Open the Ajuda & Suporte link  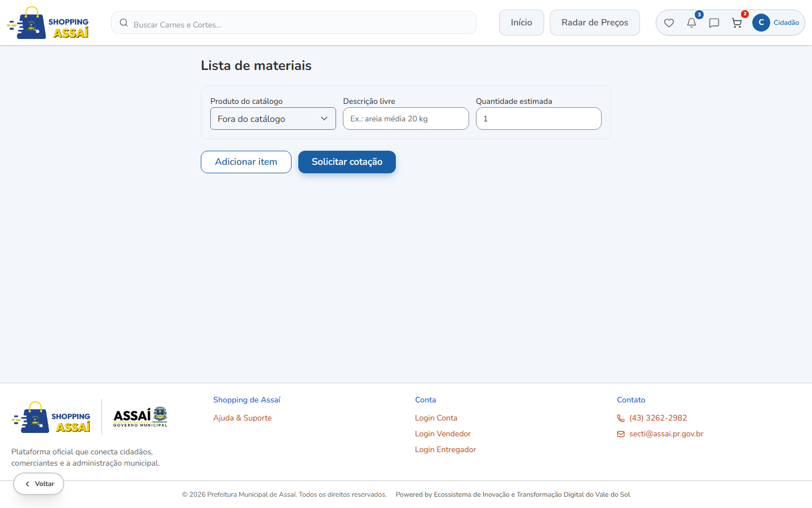(242, 418)
